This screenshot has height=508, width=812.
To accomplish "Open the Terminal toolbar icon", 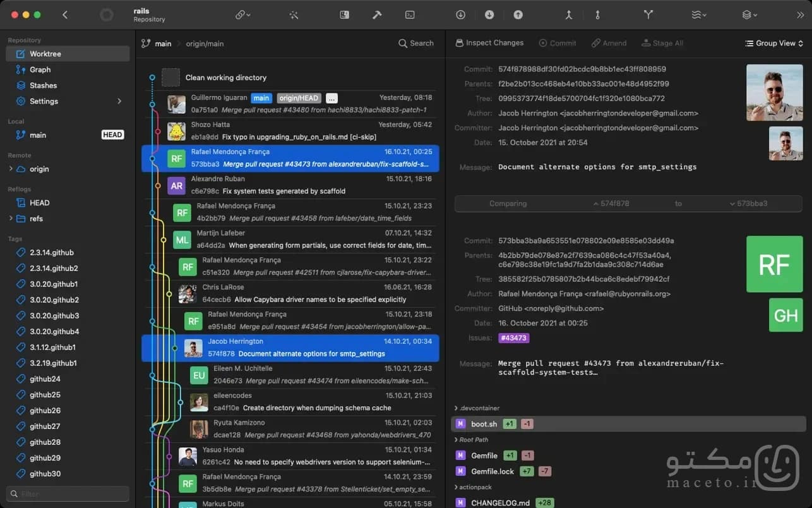I will (410, 15).
